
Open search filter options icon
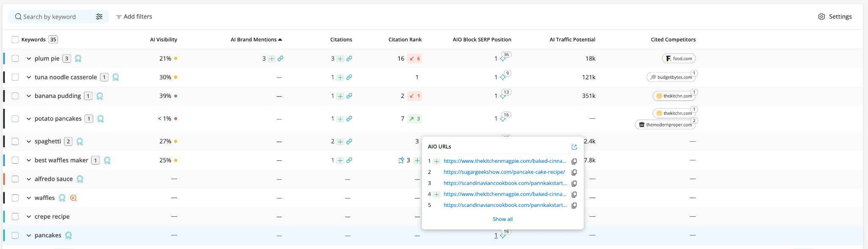click(99, 17)
